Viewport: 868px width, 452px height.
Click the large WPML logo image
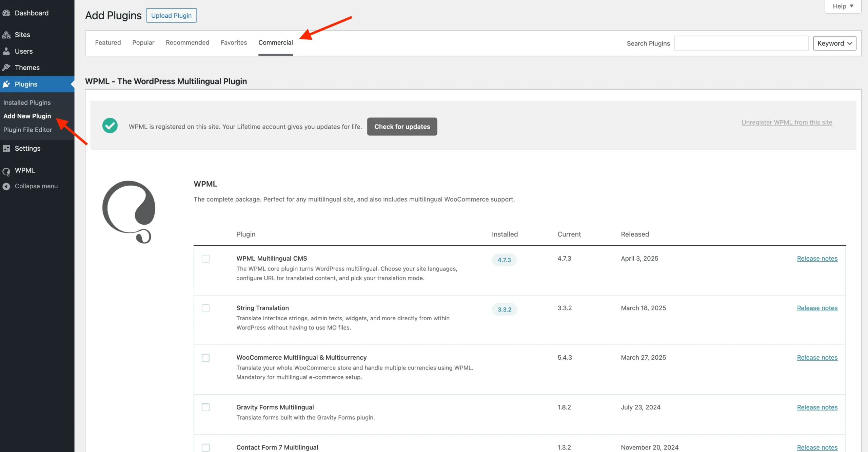click(x=129, y=212)
